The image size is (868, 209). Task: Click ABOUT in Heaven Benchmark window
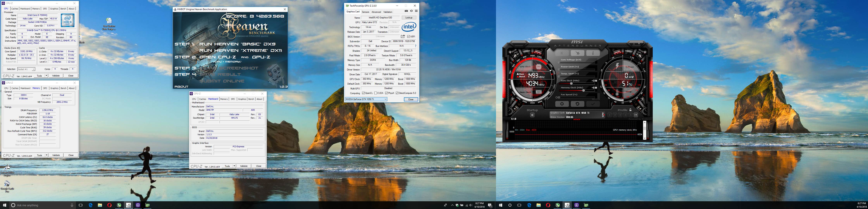click(181, 87)
